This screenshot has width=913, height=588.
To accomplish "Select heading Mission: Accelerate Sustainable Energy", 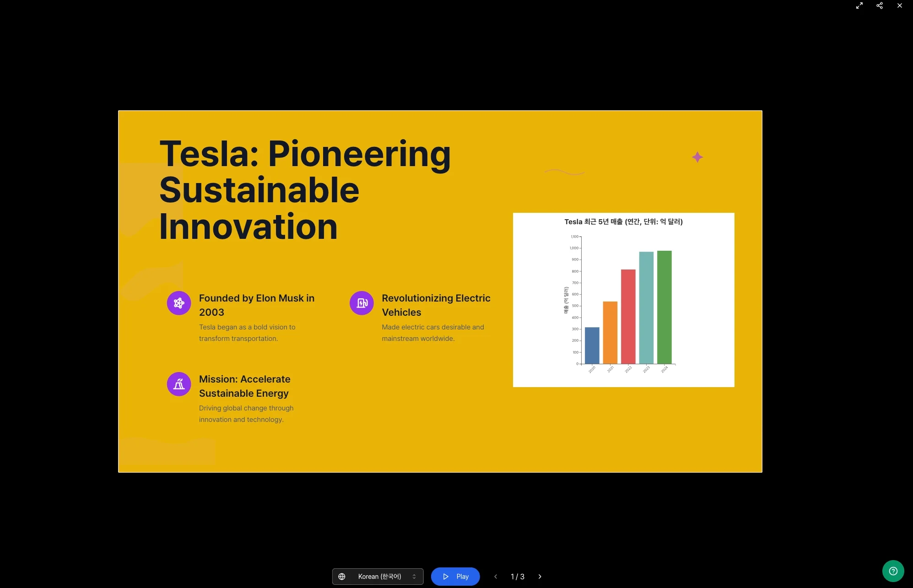I will click(x=245, y=386).
